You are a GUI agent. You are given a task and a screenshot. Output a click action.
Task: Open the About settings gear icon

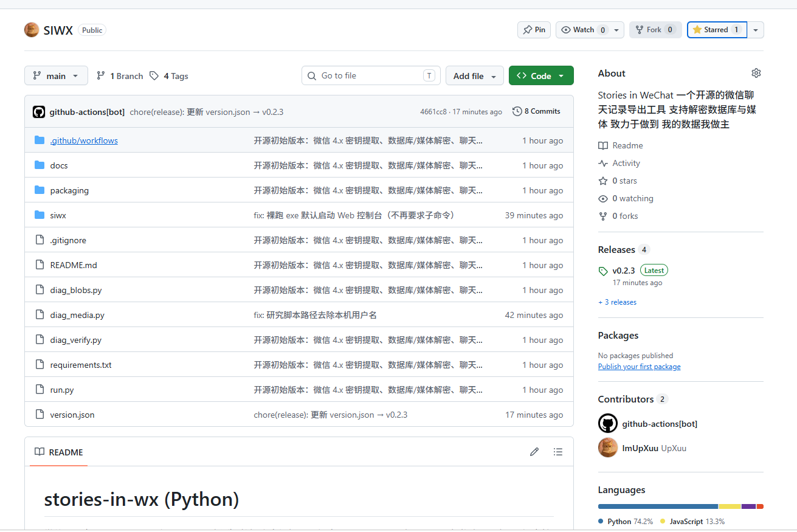[x=756, y=73]
